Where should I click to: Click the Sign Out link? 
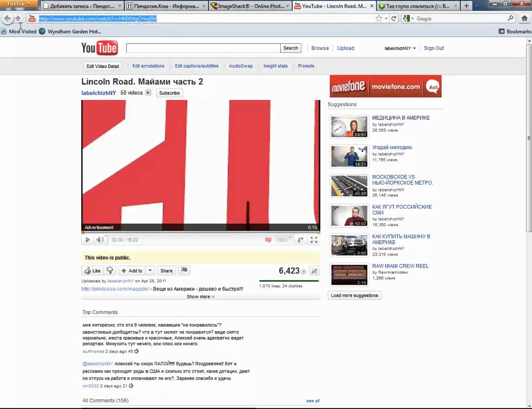[434, 48]
